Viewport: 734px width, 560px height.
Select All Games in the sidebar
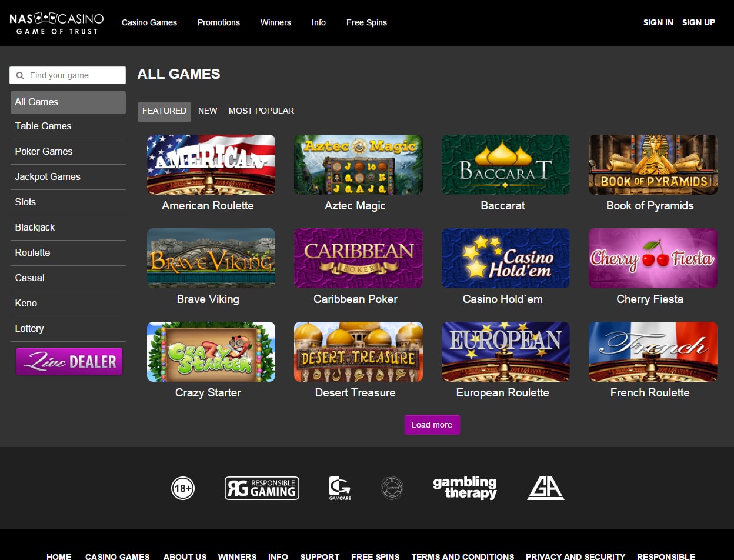[x=68, y=102]
